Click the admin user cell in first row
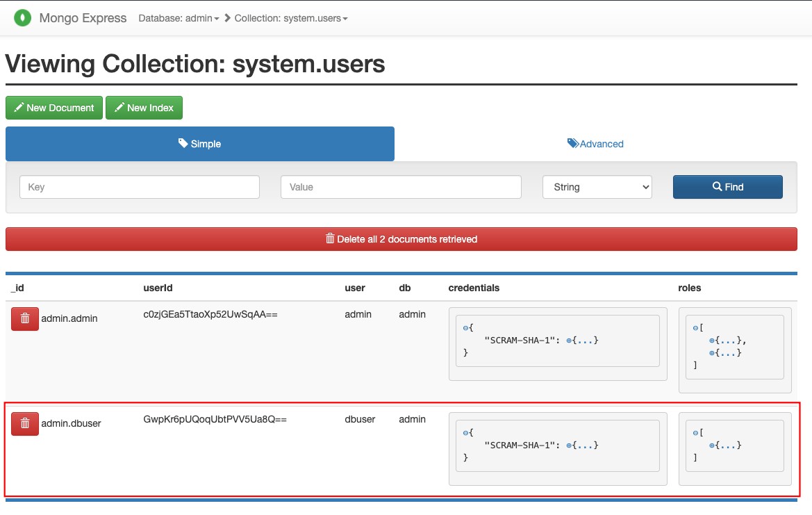812x515 pixels. click(358, 314)
